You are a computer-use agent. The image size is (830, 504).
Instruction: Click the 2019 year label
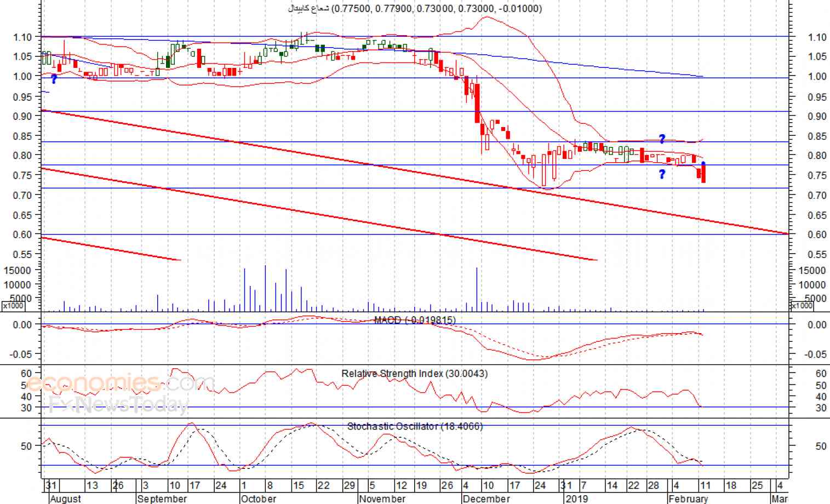coord(577,499)
